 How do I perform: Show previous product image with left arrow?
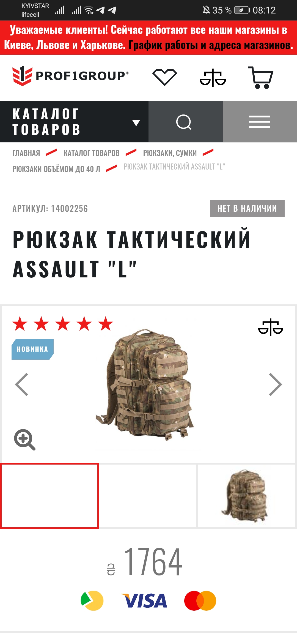tap(21, 384)
